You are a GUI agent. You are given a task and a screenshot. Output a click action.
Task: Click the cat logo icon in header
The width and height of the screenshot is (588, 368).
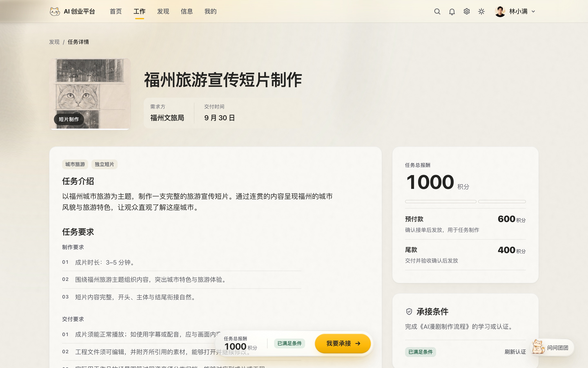coord(55,11)
